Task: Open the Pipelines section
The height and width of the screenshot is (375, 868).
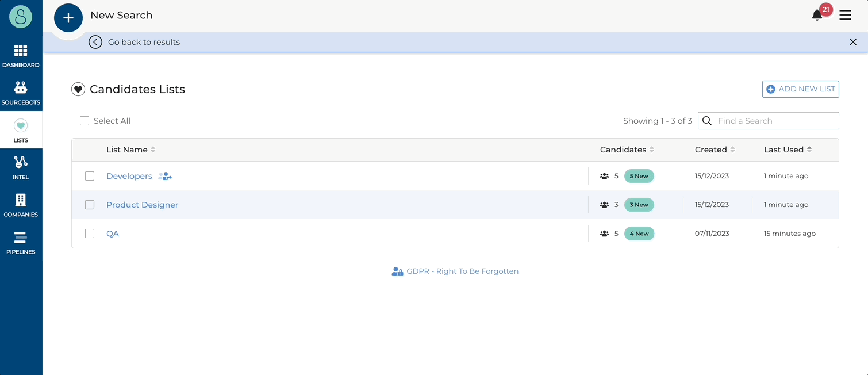Action: pos(21,242)
